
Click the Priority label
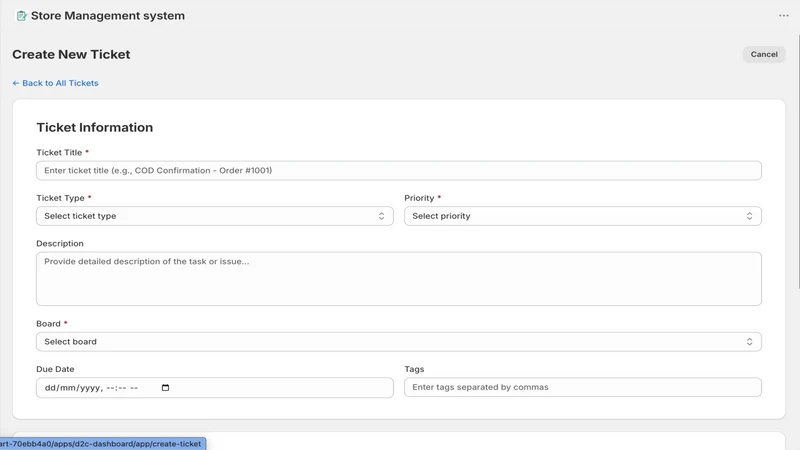pos(419,198)
